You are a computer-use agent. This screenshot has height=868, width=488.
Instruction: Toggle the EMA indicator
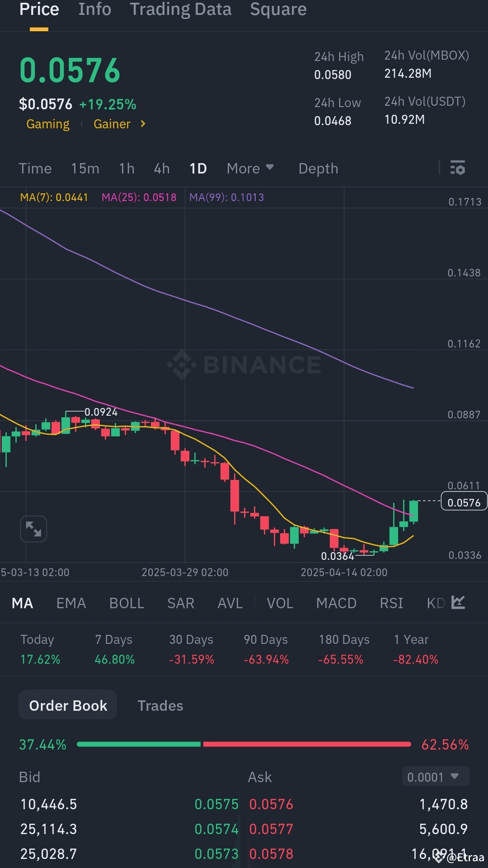(71, 603)
